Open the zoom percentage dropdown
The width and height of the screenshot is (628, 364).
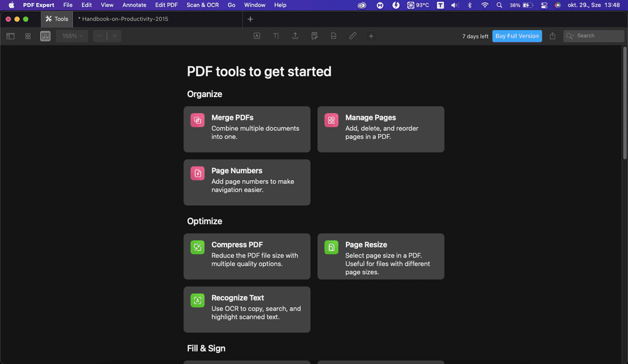[71, 36]
